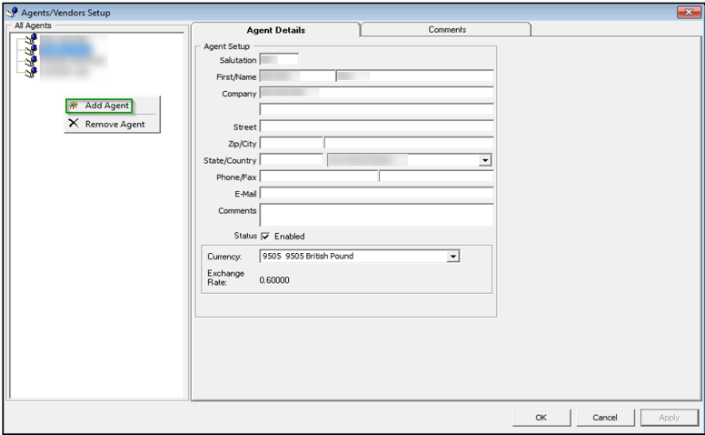
Task: Click into the First name field
Action: click(297, 76)
